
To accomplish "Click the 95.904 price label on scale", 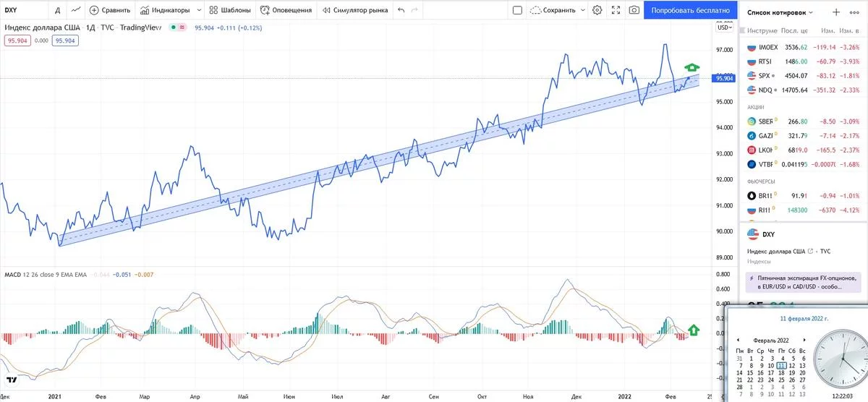I will coord(724,78).
